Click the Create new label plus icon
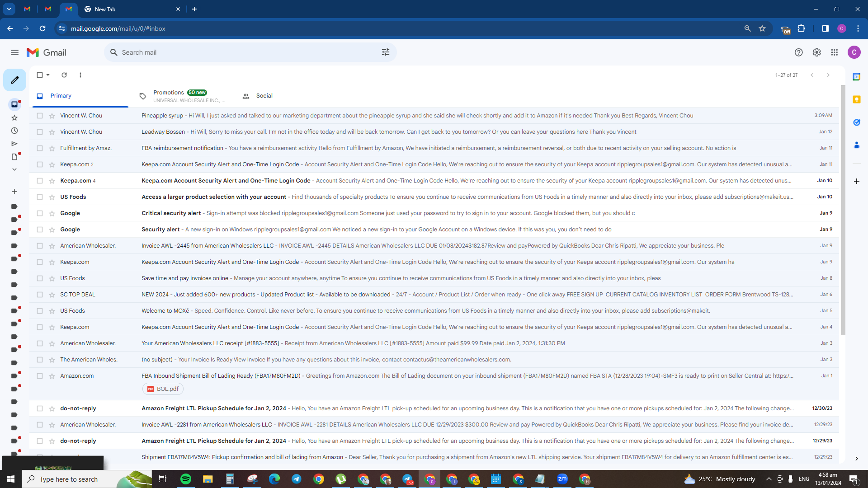The height and width of the screenshot is (488, 868). tap(14, 192)
